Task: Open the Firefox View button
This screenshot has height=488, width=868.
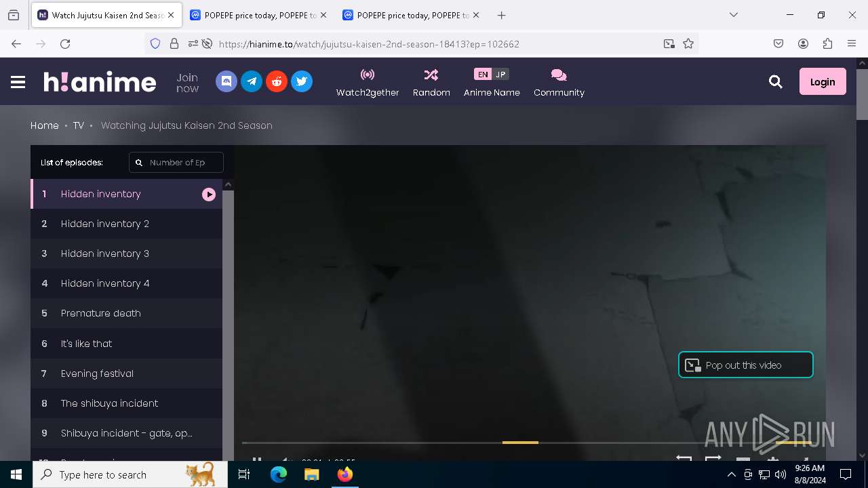Action: click(x=14, y=15)
